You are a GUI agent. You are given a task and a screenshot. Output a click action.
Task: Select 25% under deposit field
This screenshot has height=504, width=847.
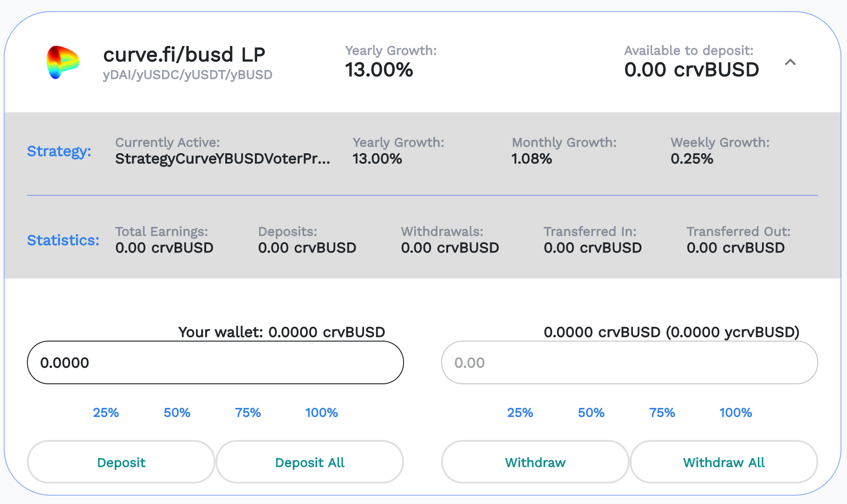tap(106, 413)
